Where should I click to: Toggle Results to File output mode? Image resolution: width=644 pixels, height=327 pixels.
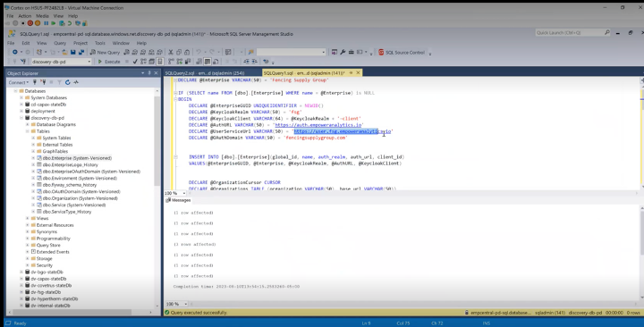tap(216, 62)
